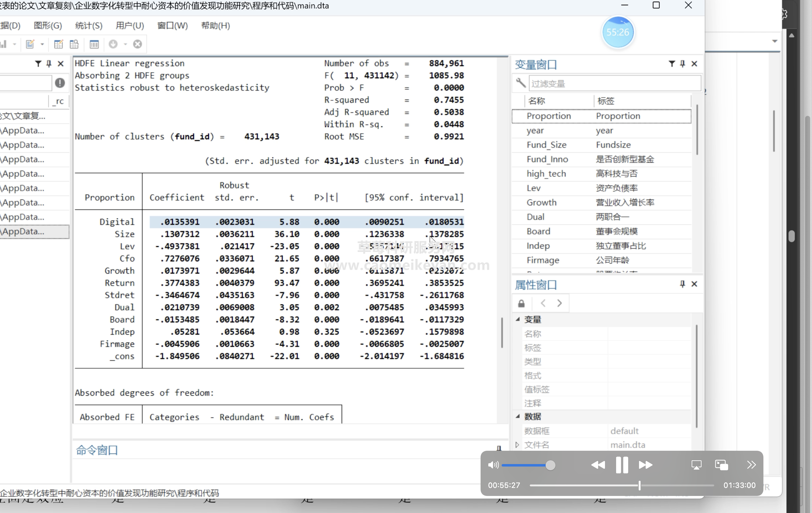This screenshot has height=513, width=812.
Task: Open the 统计(S) menu
Action: [89, 26]
